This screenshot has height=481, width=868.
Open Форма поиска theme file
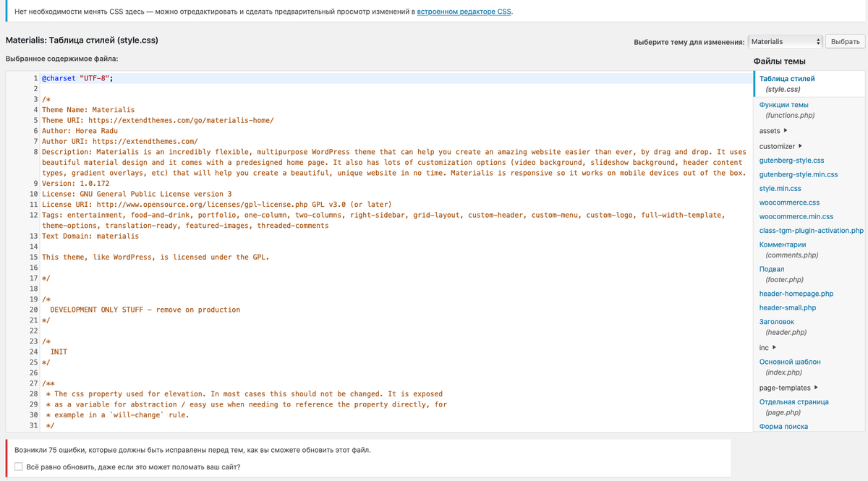tap(783, 426)
